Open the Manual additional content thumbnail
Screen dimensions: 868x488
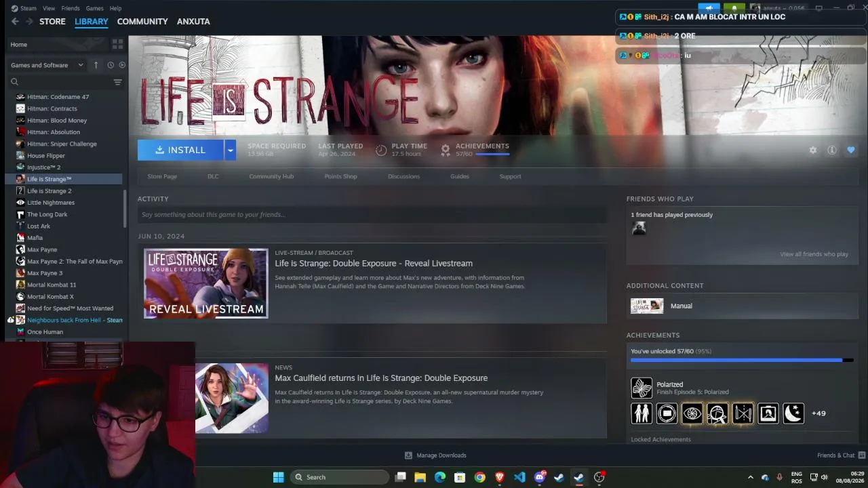point(647,306)
